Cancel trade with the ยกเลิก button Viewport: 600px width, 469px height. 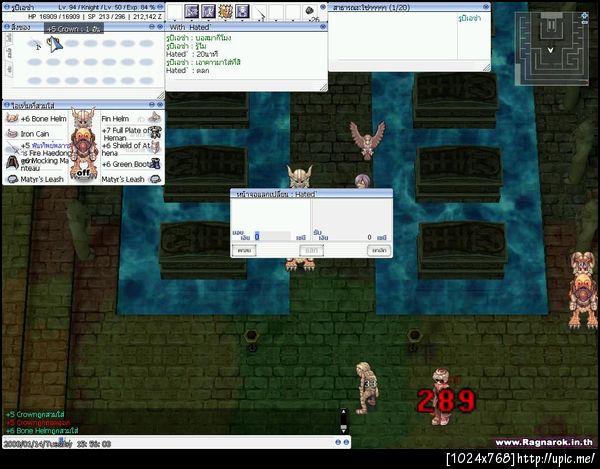379,251
